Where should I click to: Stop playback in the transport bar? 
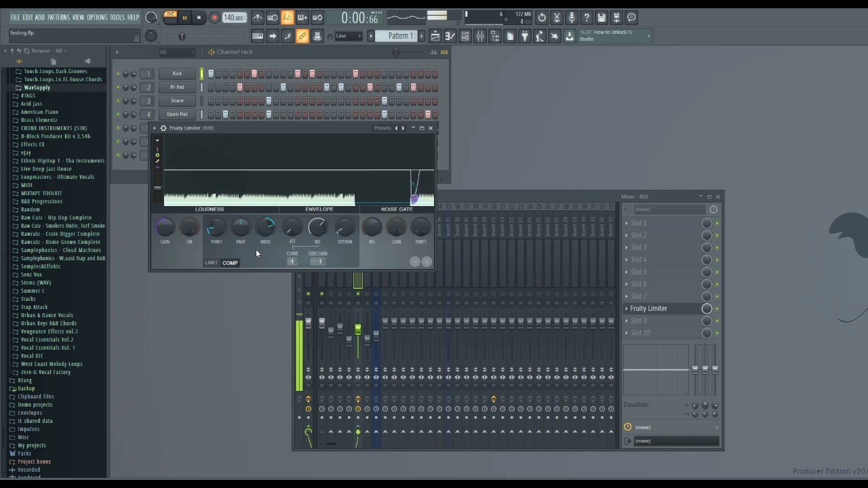[x=199, y=18]
